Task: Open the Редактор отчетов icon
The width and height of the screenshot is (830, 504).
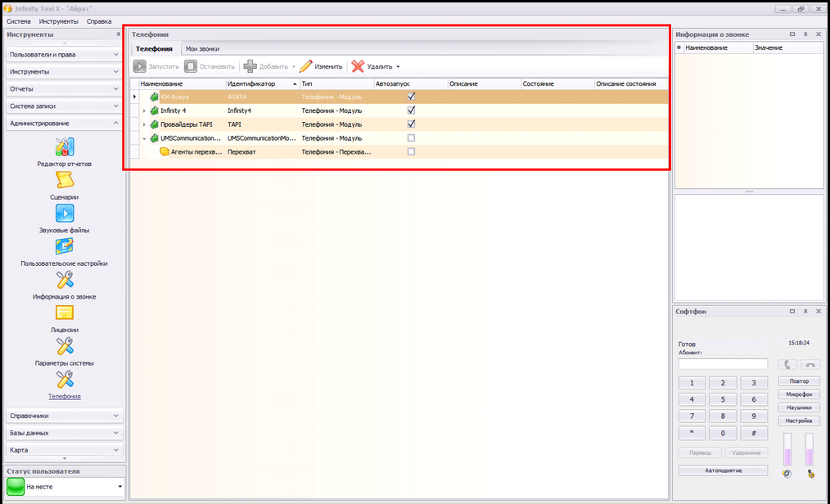Action: pyautogui.click(x=65, y=146)
